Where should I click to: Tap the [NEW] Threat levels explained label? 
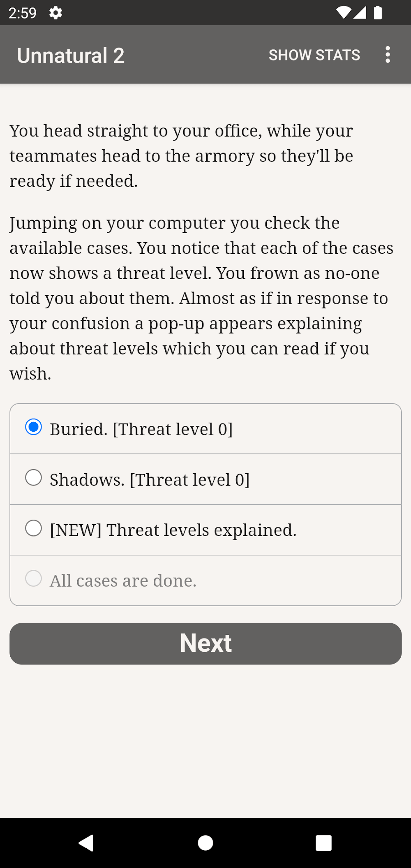(173, 530)
